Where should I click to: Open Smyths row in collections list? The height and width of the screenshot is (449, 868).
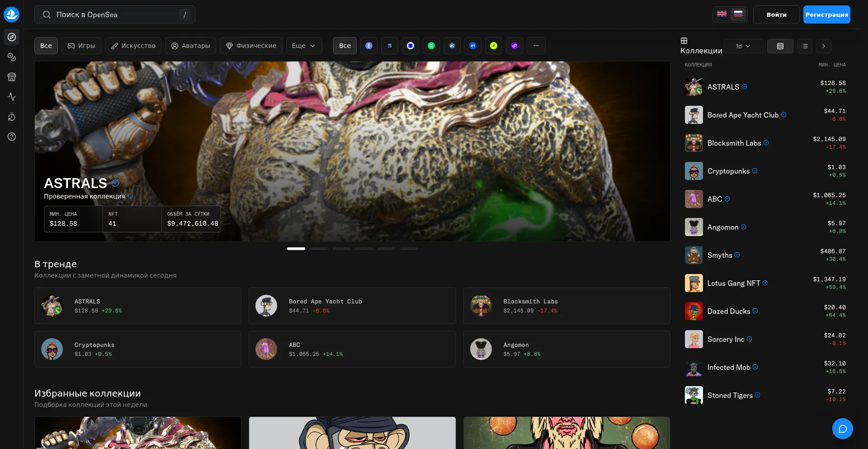tap(765, 255)
